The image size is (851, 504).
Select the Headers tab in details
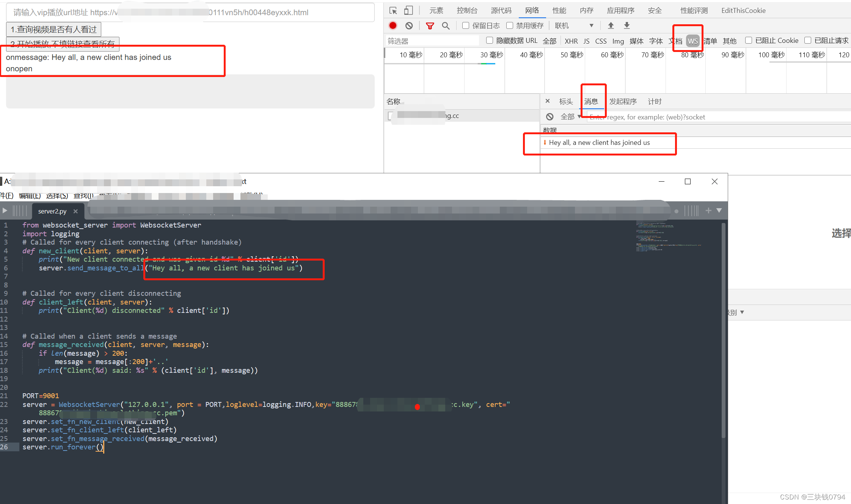click(x=566, y=101)
